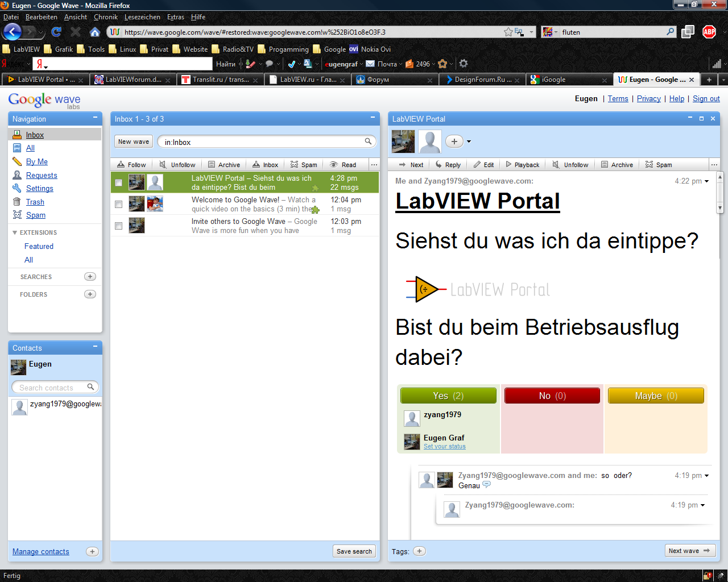Click Eugen's avatar in the Contacts panel
728x582 pixels.
pos(19,367)
